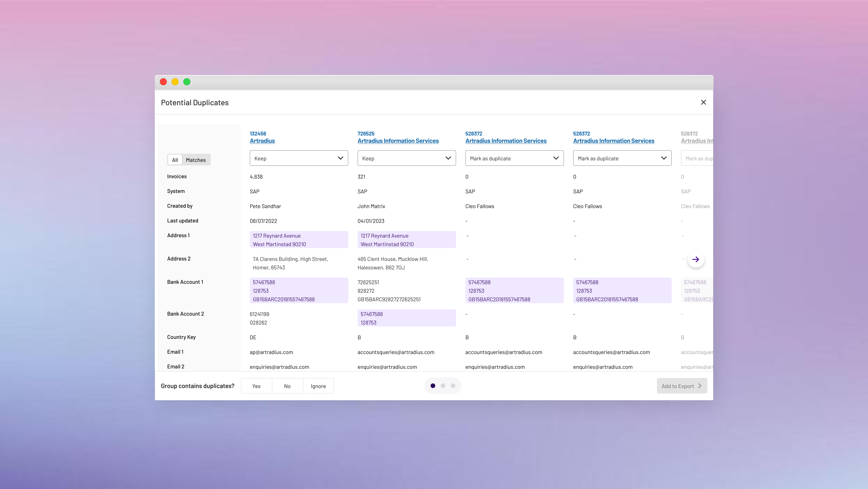Go to the second pagination dot
The width and height of the screenshot is (868, 489).
point(443,385)
